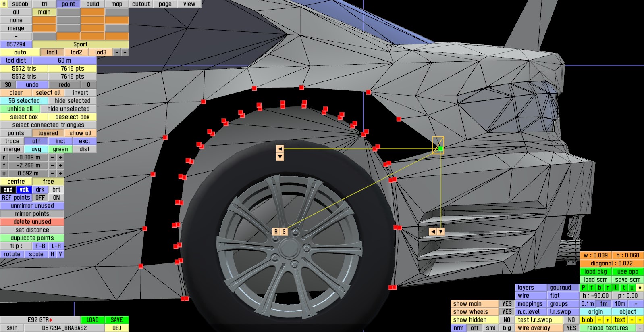This screenshot has width=644, height=332.
Task: Click the R rotate handle near the wheel
Action: pyautogui.click(x=276, y=232)
